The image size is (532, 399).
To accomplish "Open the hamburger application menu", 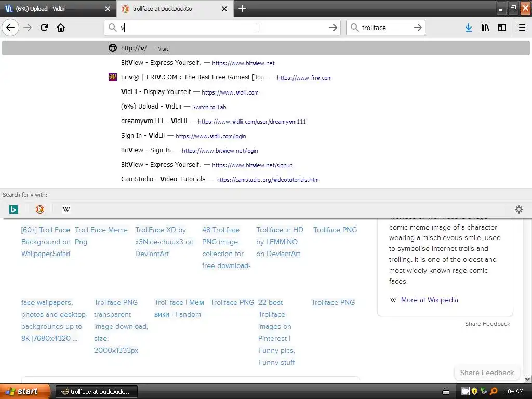I will (x=522, y=28).
